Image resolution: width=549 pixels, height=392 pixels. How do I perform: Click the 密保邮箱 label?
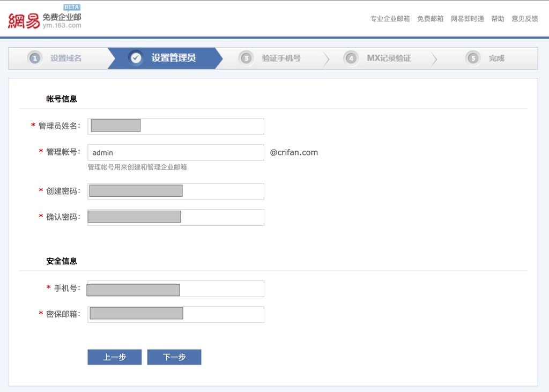click(x=63, y=314)
